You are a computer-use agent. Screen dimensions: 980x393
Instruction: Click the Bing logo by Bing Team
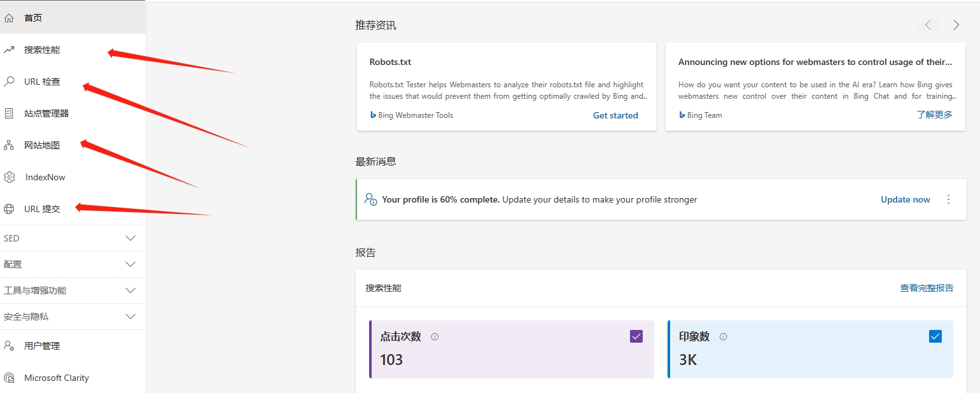pos(682,115)
